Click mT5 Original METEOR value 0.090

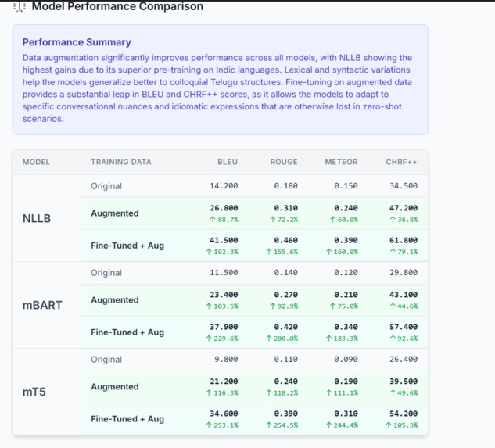click(x=346, y=360)
